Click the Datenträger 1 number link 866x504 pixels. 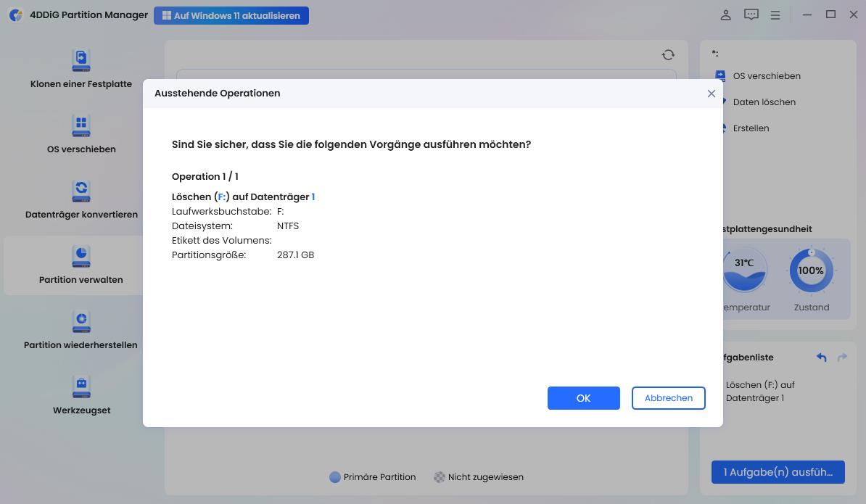[x=313, y=197]
